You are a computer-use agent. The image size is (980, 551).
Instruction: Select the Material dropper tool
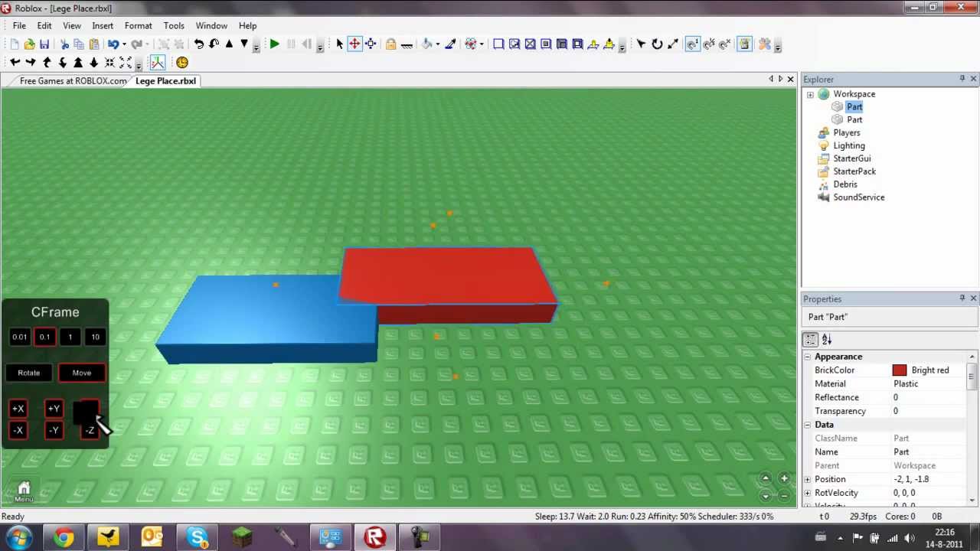click(451, 44)
